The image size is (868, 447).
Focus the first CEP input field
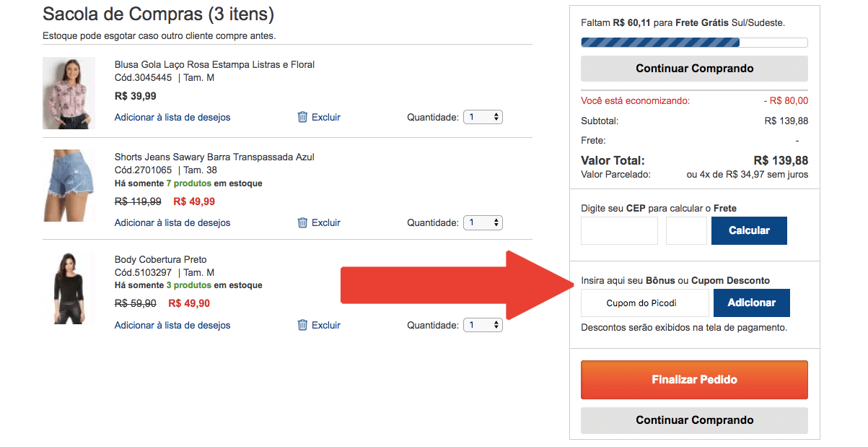point(619,231)
